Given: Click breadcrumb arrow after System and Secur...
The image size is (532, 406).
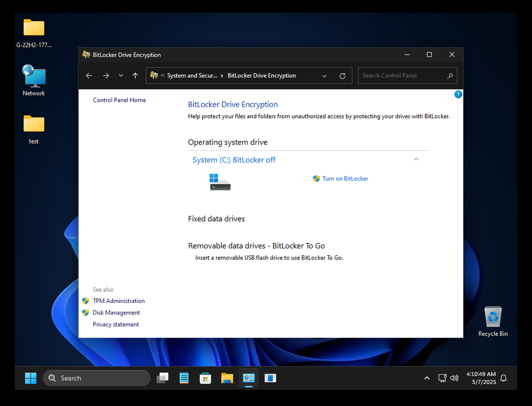Looking at the screenshot, I should (222, 76).
